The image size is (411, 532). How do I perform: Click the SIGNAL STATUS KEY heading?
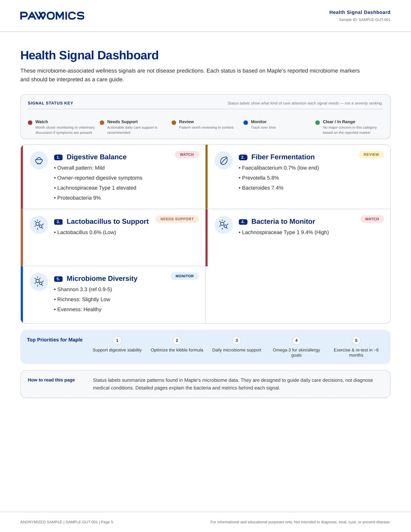click(50, 103)
